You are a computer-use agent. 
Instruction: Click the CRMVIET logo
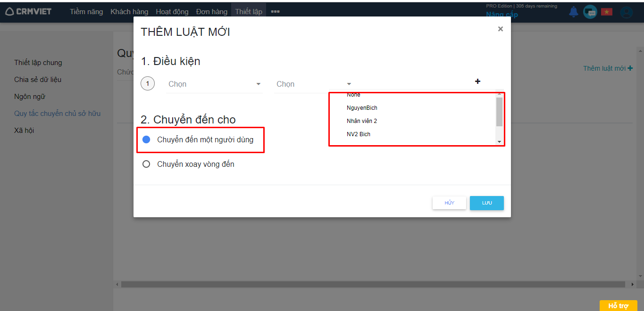pyautogui.click(x=28, y=12)
